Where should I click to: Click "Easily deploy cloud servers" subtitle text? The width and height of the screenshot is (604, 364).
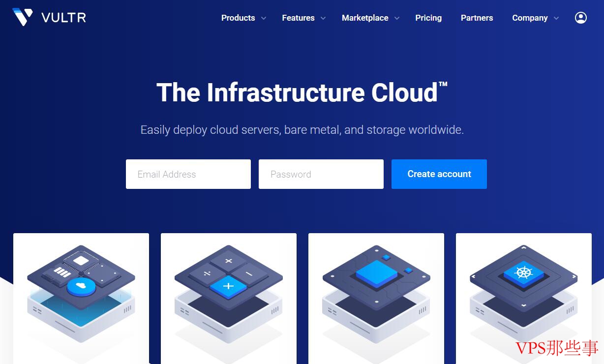click(x=302, y=130)
